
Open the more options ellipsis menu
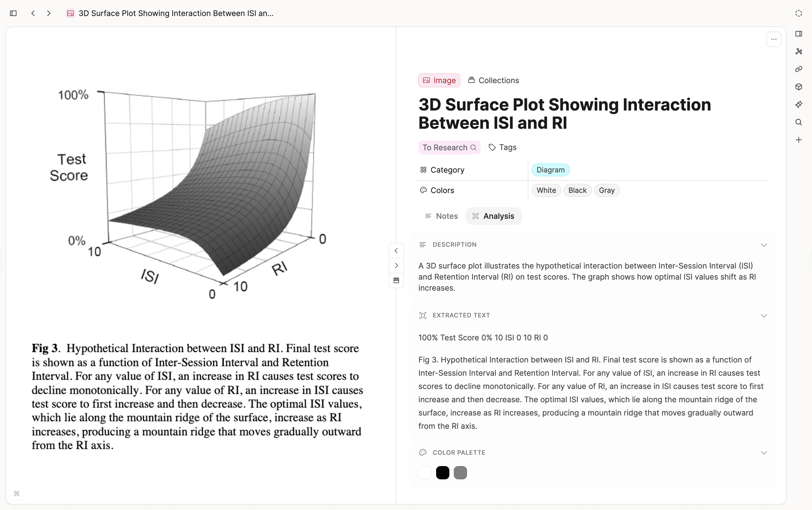point(774,39)
